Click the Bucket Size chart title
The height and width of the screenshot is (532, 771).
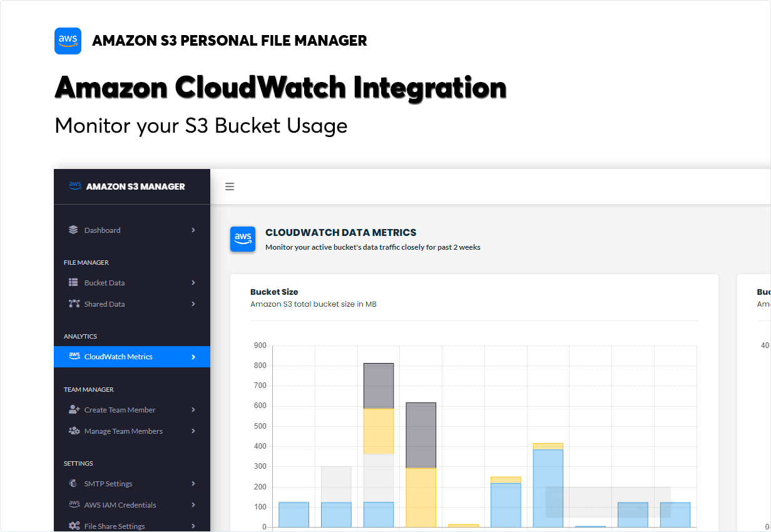point(274,292)
